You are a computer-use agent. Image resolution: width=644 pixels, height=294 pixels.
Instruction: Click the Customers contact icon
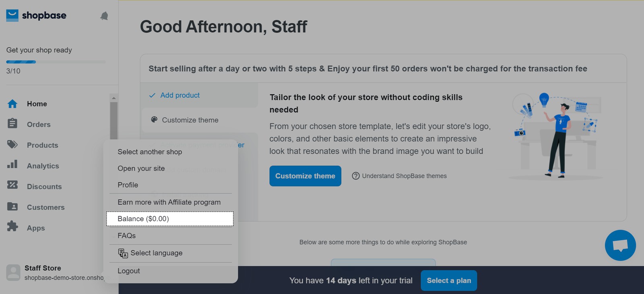12,207
